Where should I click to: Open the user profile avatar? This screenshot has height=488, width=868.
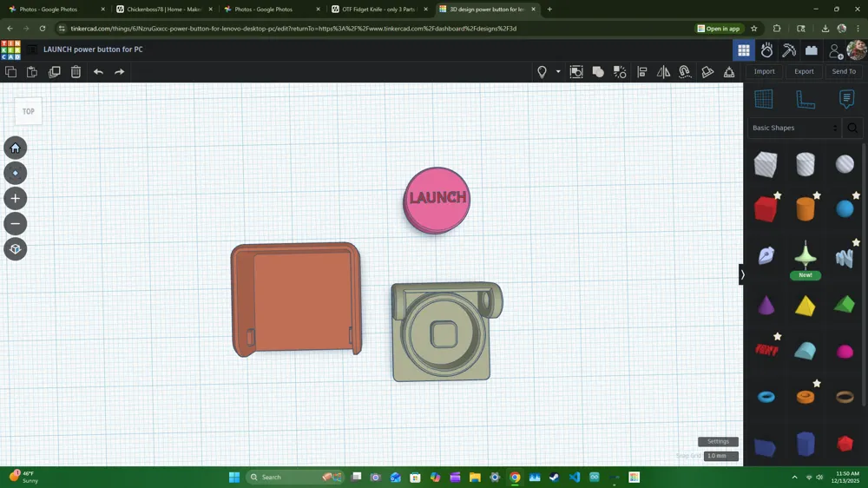click(x=857, y=49)
